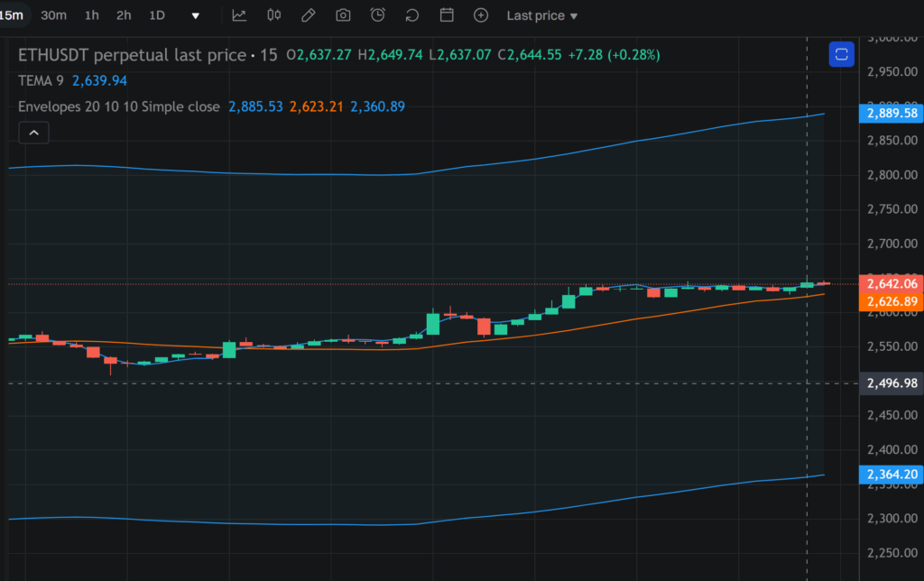Take a chart snapshot with camera icon
The height and width of the screenshot is (581, 924).
(x=343, y=15)
